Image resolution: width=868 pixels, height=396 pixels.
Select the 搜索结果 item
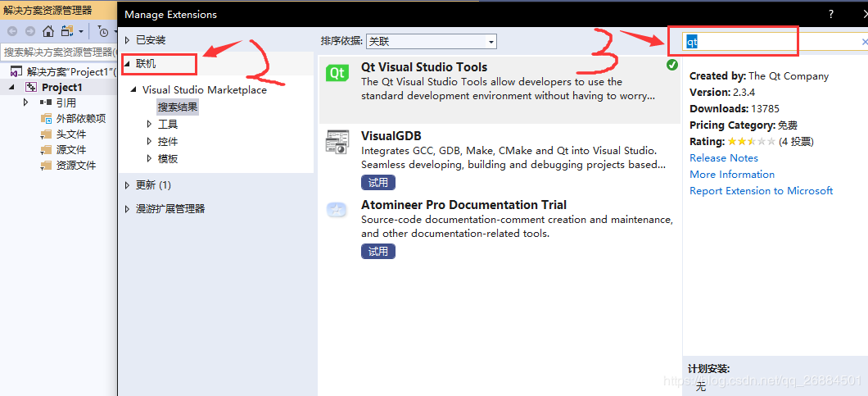tap(178, 107)
